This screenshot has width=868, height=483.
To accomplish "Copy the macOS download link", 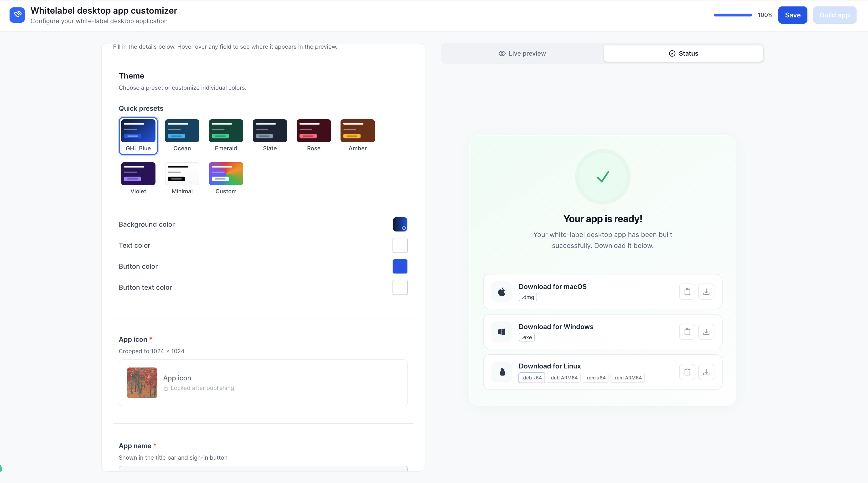I will 687,292.
